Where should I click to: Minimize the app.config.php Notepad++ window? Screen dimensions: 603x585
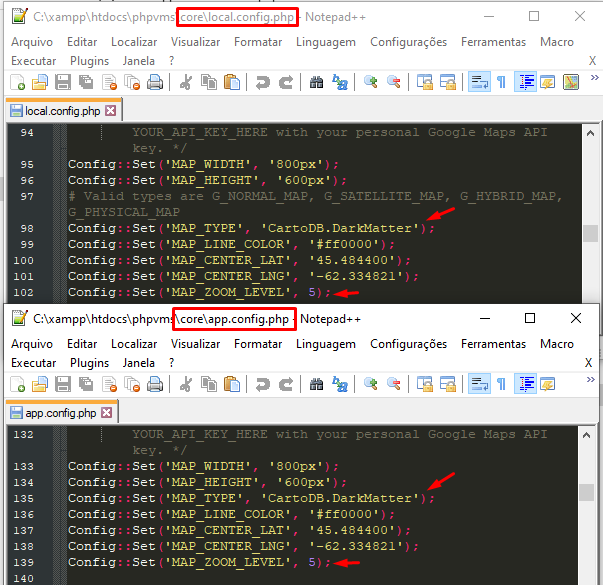pyautogui.click(x=485, y=318)
